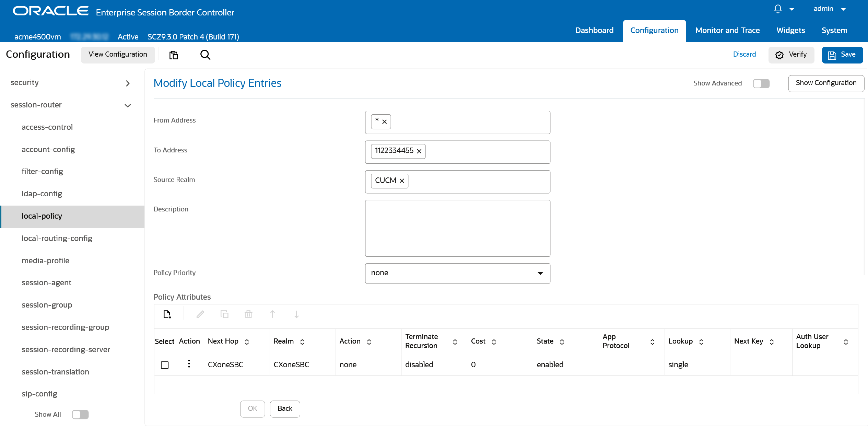This screenshot has width=868, height=428.
Task: Sort table by Realm column
Action: coord(302,342)
